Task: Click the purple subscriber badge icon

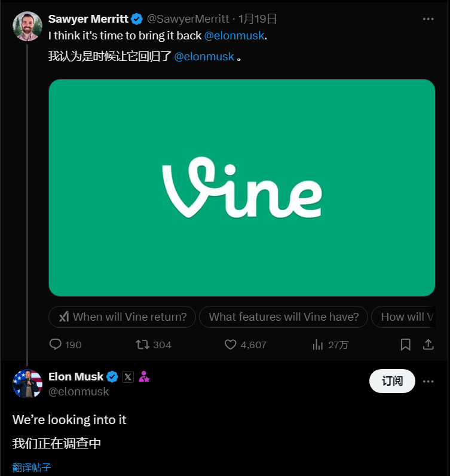Action: pyautogui.click(x=144, y=377)
